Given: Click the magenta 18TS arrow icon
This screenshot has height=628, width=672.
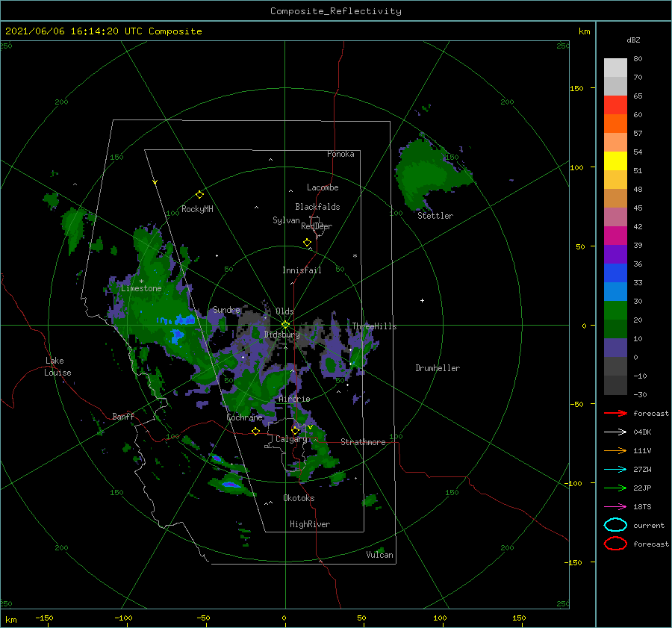Looking at the screenshot, I should point(615,507).
